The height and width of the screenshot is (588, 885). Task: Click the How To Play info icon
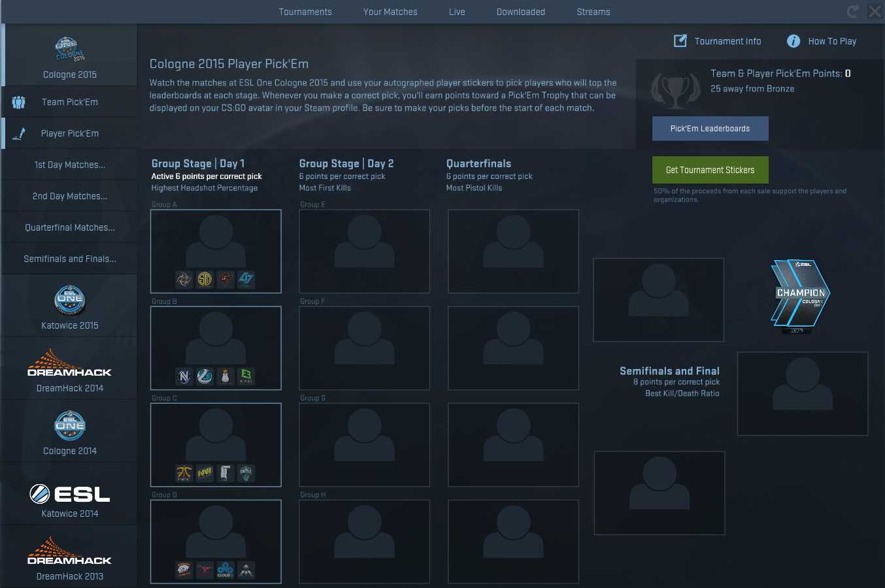793,41
